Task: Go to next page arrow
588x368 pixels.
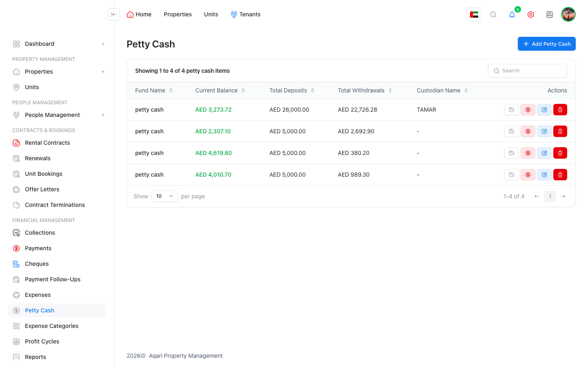Action: [x=563, y=196]
